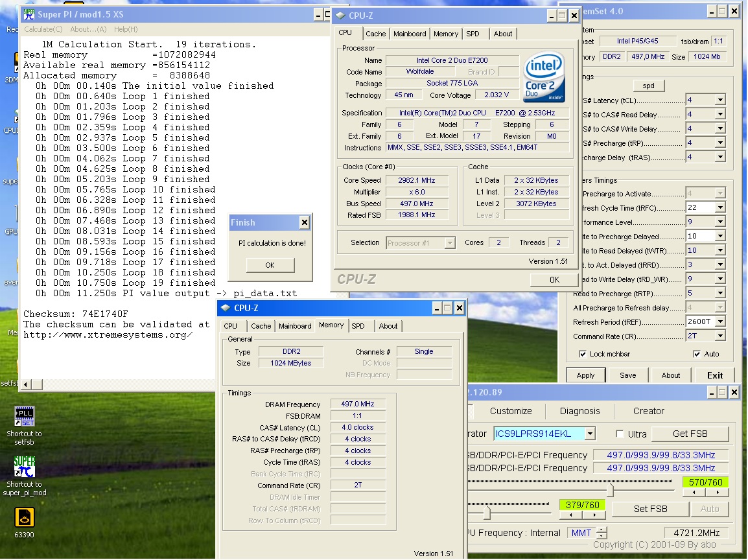Open Read to Precharge (tRTP) dropdown
Viewport: 748px width, 560px height.
[x=720, y=293]
